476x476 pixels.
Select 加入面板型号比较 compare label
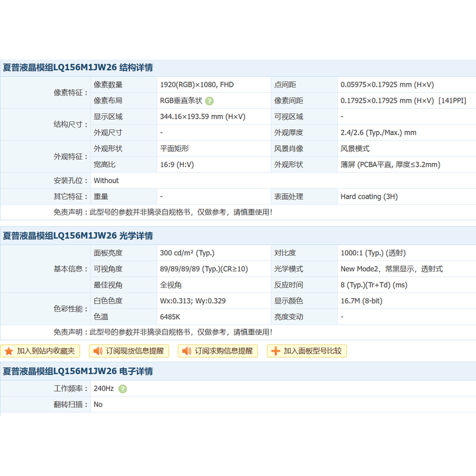[313, 351]
